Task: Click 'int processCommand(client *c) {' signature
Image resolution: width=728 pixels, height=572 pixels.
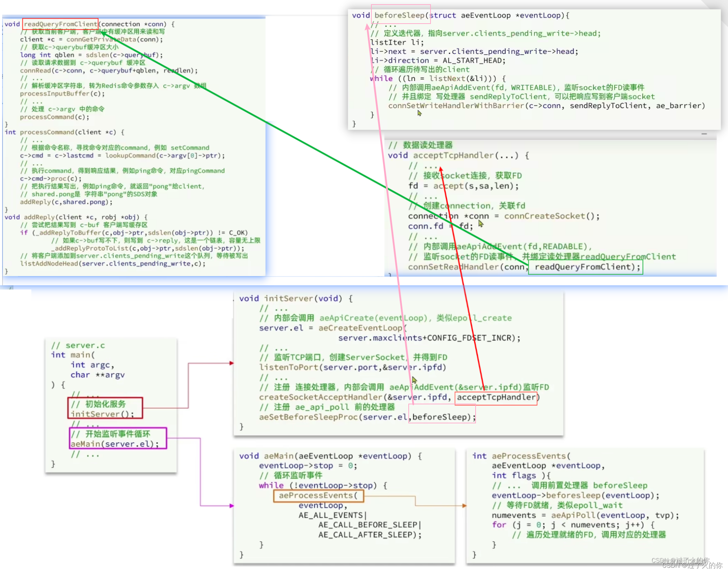Action: tap(64, 132)
